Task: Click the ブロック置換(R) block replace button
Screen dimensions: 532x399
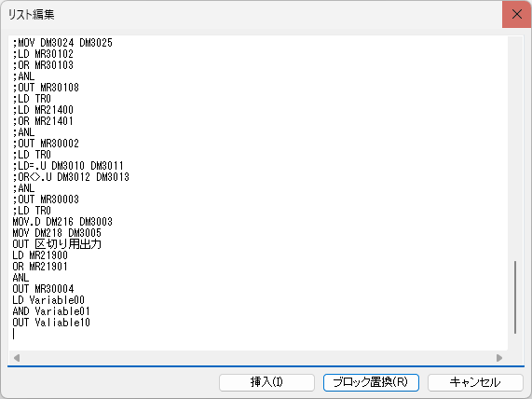Action: click(x=371, y=382)
